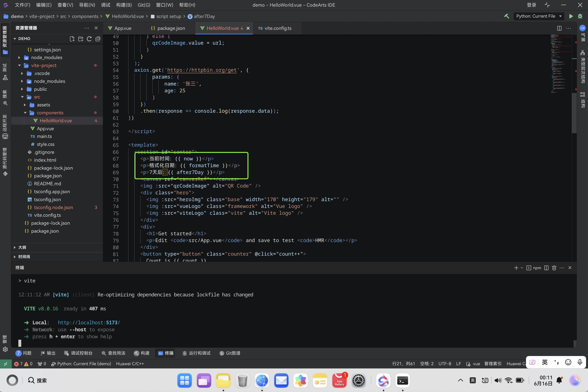Image resolution: width=588 pixels, height=392 pixels.
Task: Open the 问题 problems panel tab
Action: pos(24,353)
